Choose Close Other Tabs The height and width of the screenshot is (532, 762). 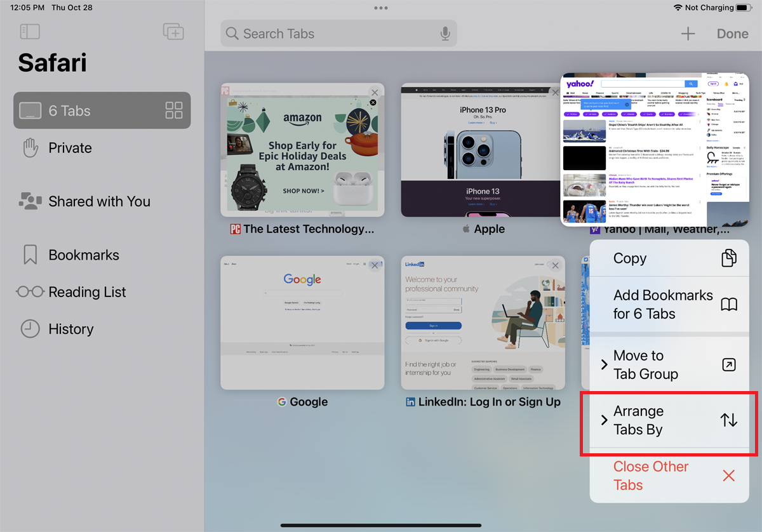[x=669, y=475]
